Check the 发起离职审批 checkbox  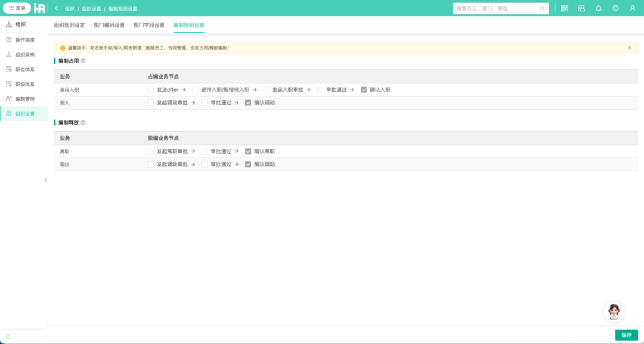151,151
